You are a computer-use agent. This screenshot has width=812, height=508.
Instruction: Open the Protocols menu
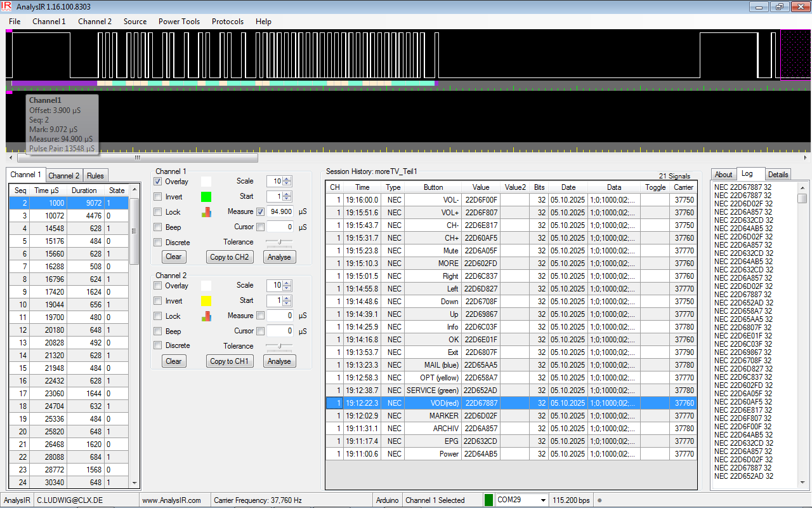tap(228, 22)
